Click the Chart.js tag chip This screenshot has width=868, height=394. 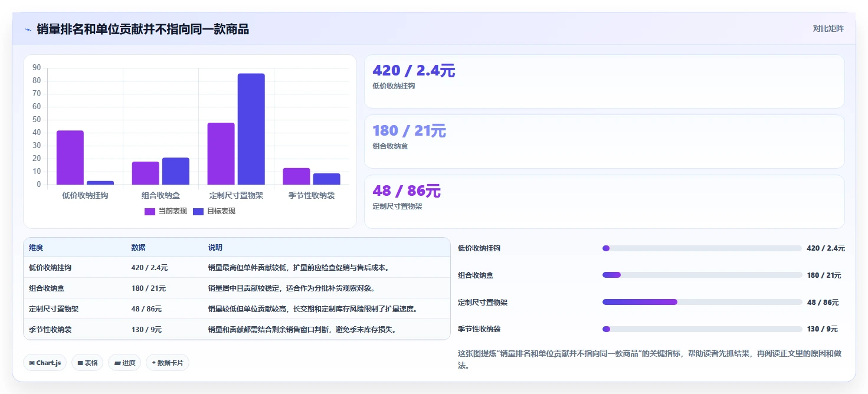(45, 363)
